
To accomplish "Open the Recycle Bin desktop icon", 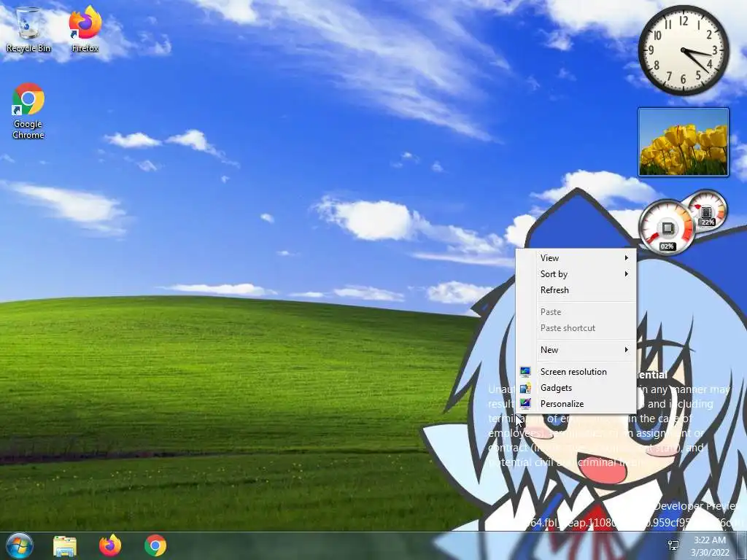I will [28, 29].
